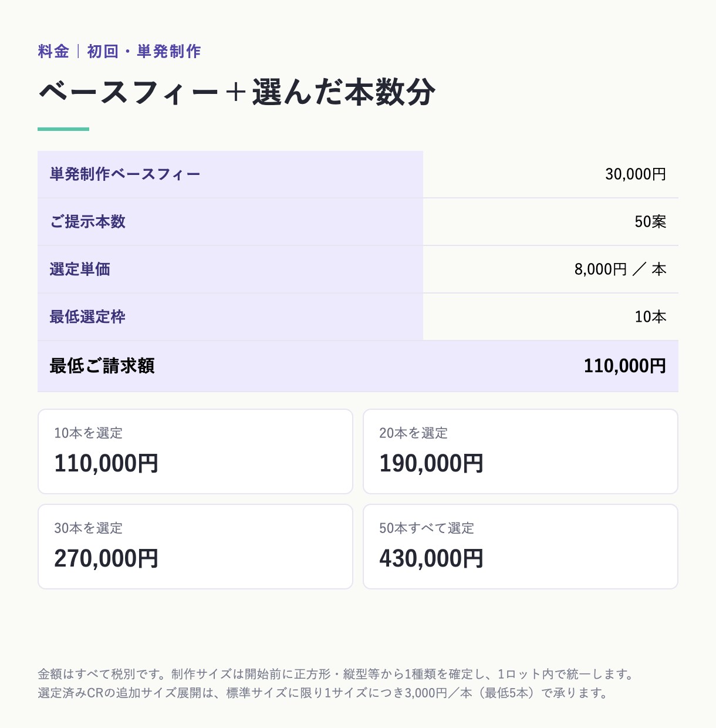Screen dimensions: 716x728
Task: Open the 30本を選定 pricing card
Action: 195,547
